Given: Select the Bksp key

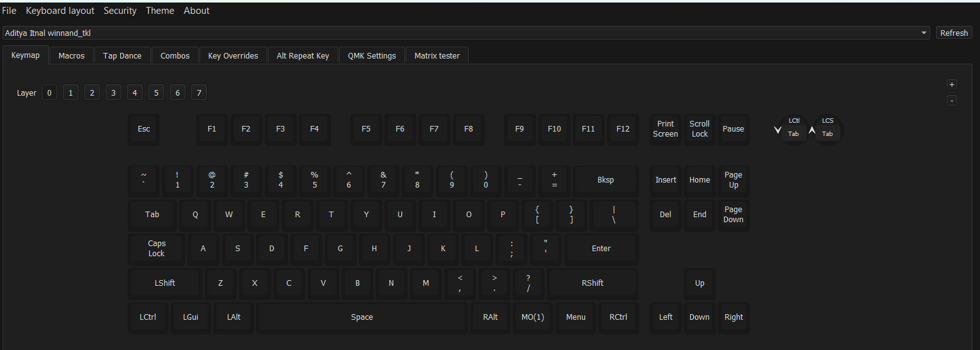Looking at the screenshot, I should tap(606, 180).
